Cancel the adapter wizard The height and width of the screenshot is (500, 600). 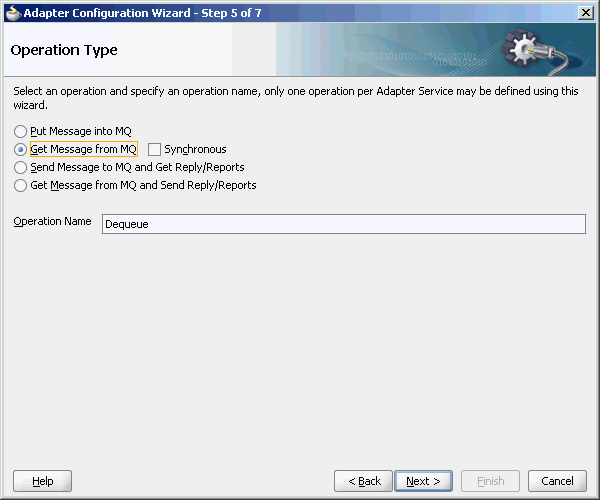point(557,481)
